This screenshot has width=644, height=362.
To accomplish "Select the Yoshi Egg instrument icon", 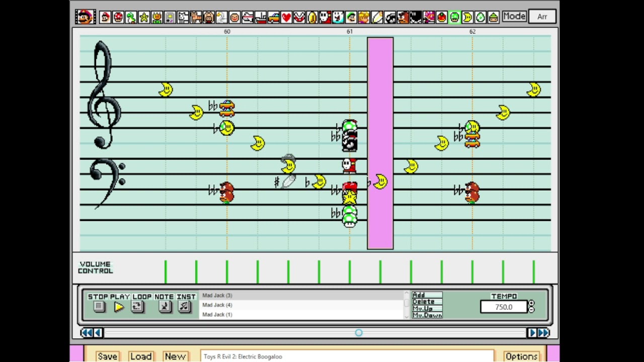I will coord(480,17).
